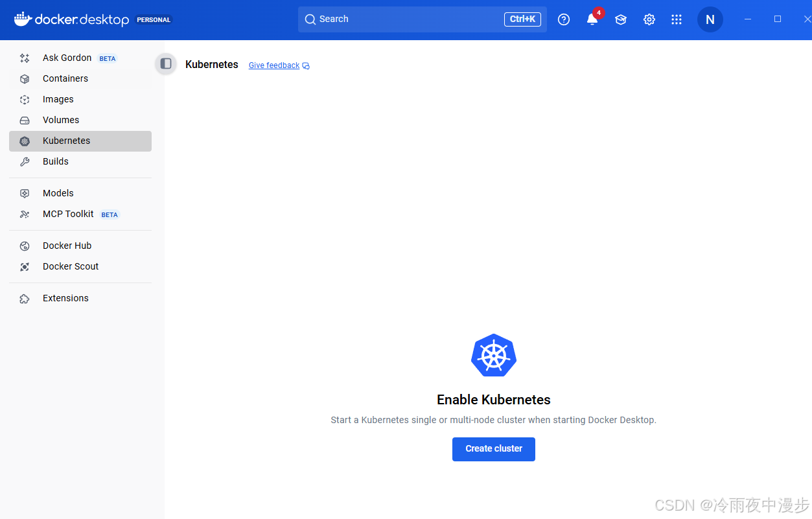Focus the Search input field
The width and height of the screenshot is (812, 519).
(423, 19)
